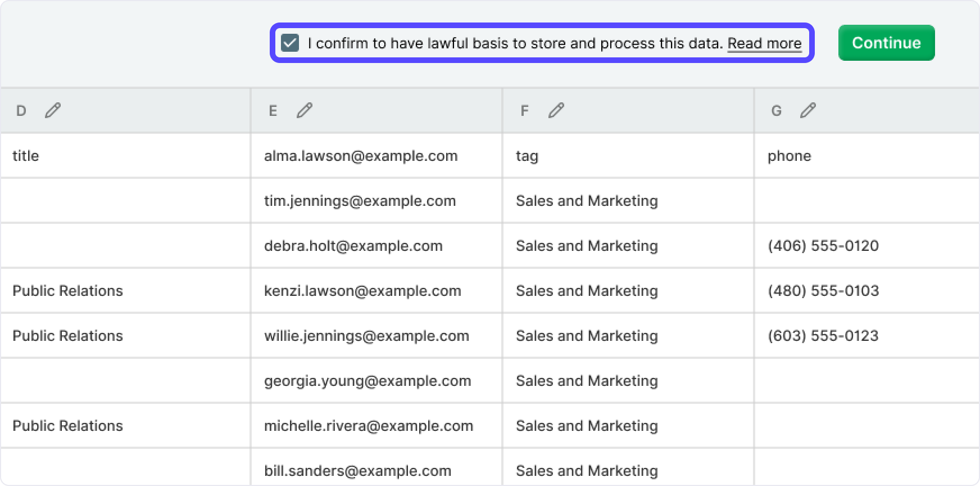980x486 pixels.
Task: Click the pencil edit icon for column D
Action: point(53,110)
